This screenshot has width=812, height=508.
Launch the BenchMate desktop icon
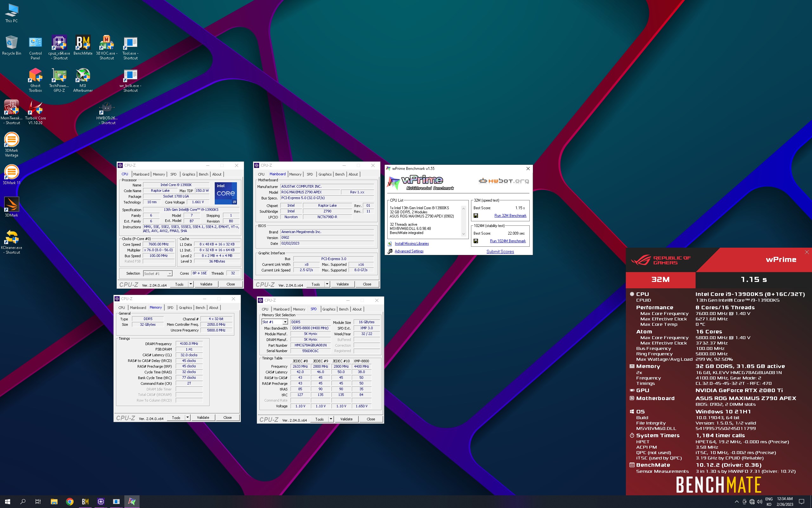(x=83, y=45)
